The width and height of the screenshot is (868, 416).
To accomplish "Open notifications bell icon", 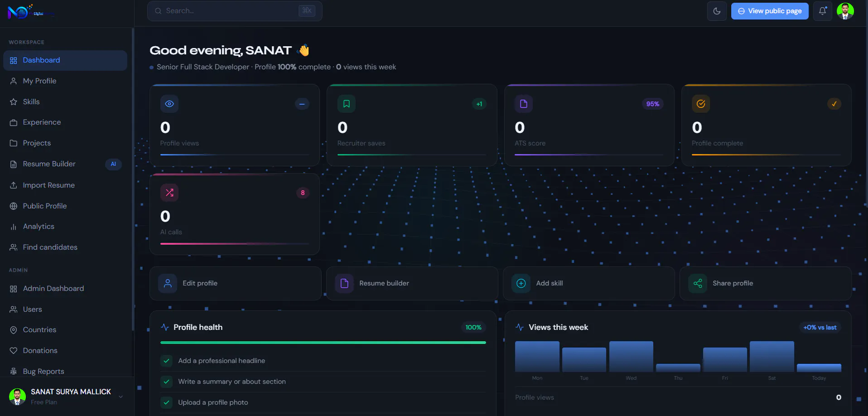I will (822, 11).
